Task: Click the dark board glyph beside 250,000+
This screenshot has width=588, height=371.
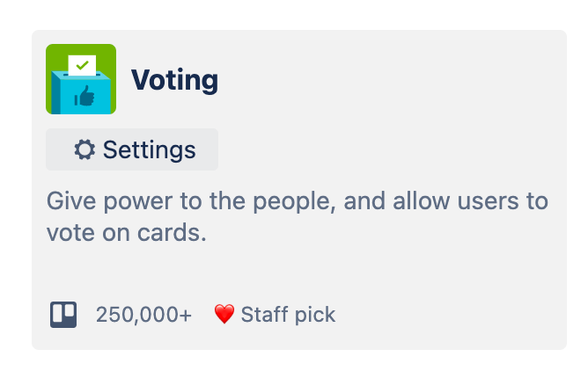Action: coord(63,315)
